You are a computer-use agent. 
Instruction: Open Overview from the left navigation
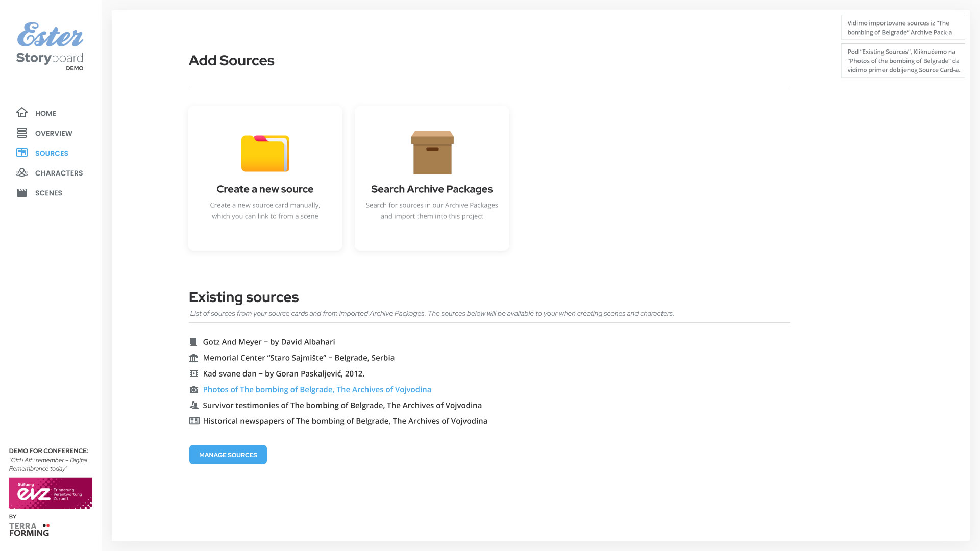(54, 133)
